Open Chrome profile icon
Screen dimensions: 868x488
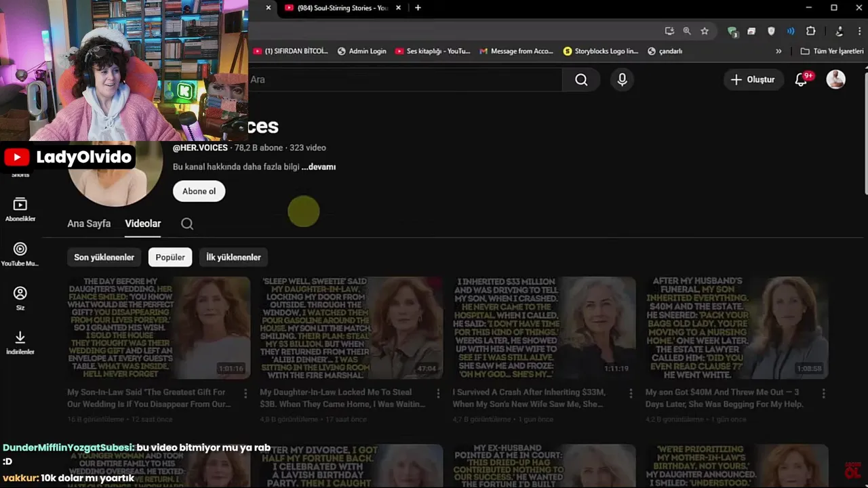(839, 30)
